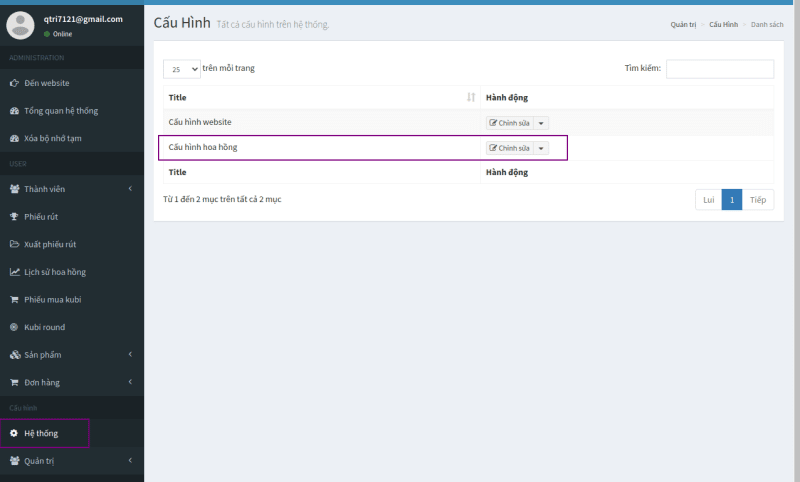The width and height of the screenshot is (800, 482).
Task: Open Đến website menu item
Action: point(72,83)
